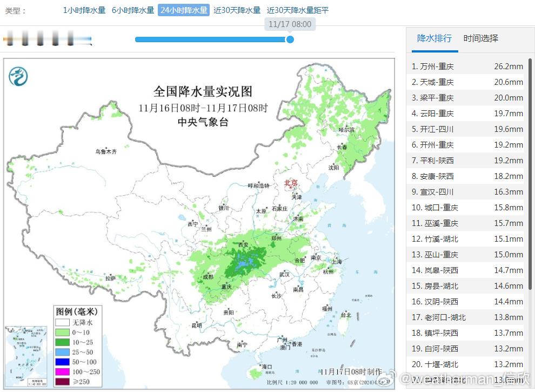This screenshot has height=392, width=535.
Task: Switch to the 1小时降水量 tab
Action: pyautogui.click(x=84, y=10)
